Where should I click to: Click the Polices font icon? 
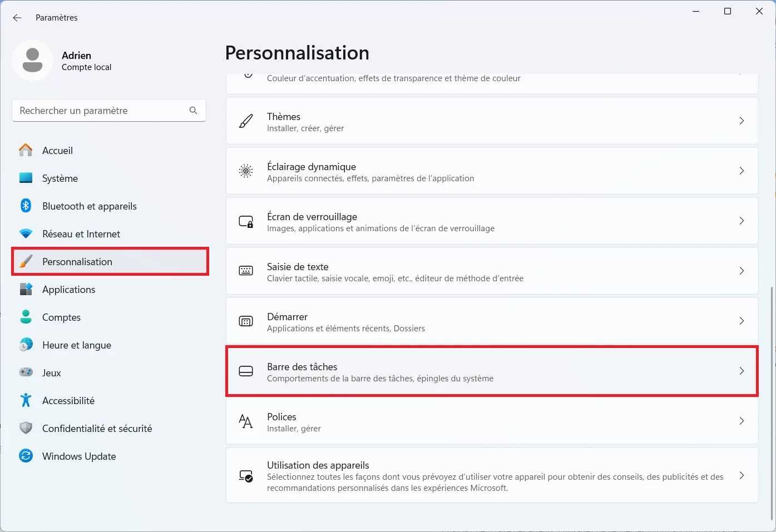[x=246, y=421]
